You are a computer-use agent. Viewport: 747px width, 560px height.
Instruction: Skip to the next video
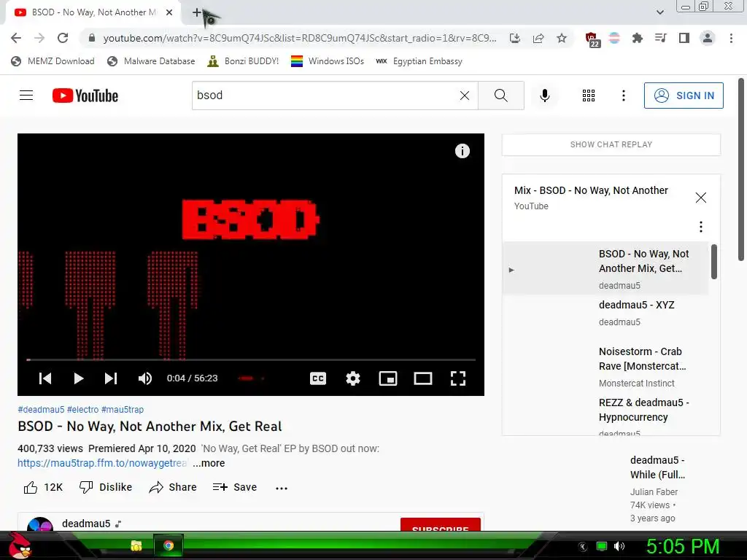click(111, 378)
